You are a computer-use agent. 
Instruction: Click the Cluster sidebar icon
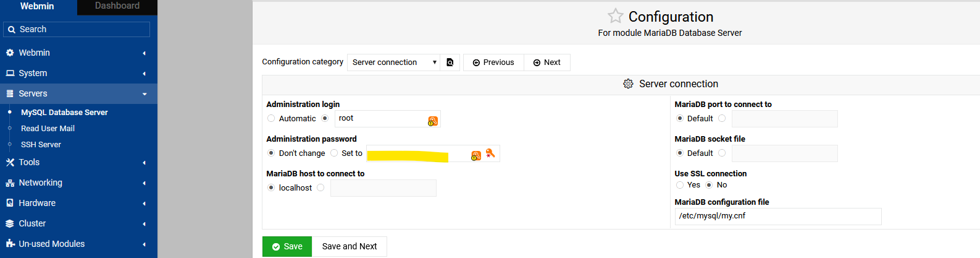pos(10,223)
